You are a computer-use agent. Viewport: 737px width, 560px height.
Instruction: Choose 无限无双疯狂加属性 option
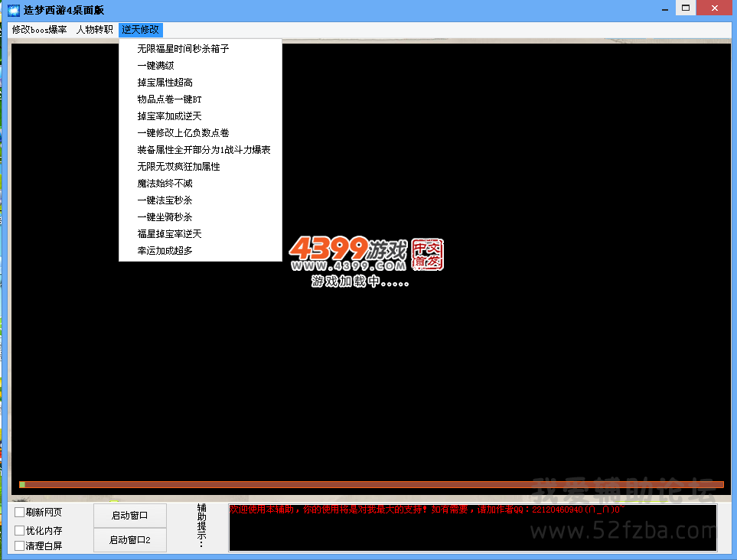pyautogui.click(x=201, y=167)
